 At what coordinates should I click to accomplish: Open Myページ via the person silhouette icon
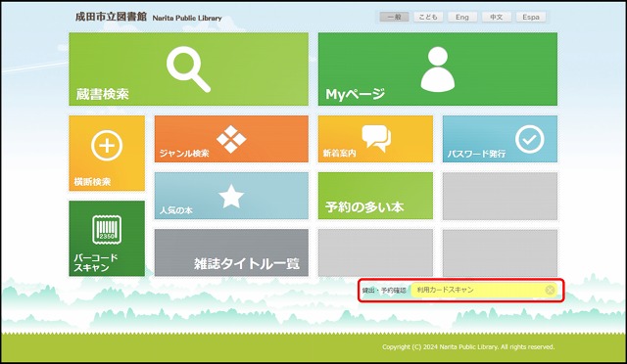coord(438,69)
